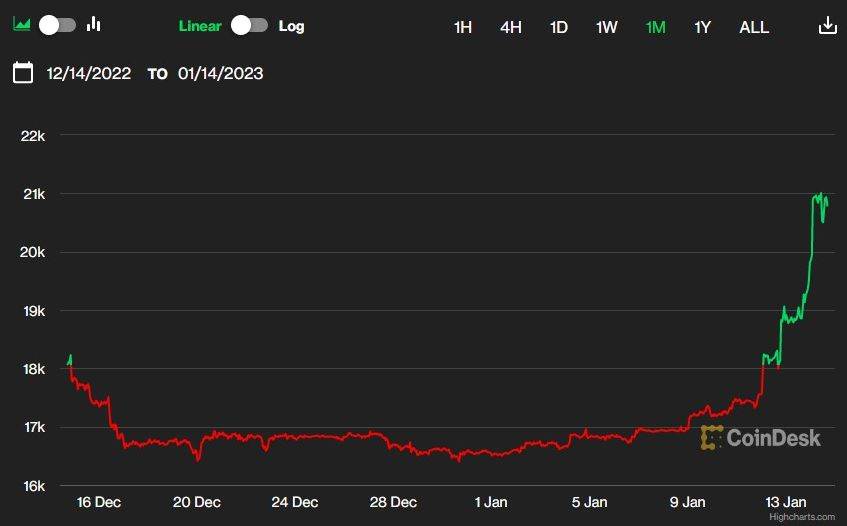Select the 1D time range

coord(559,27)
